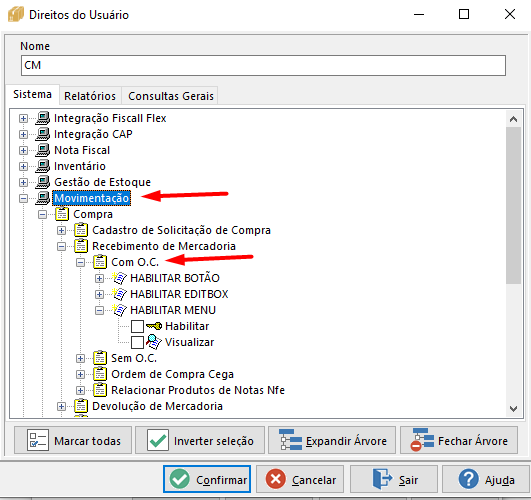Expand the Devolução de Mercadoria node
Image resolution: width=531 pixels, height=500 pixels.
click(x=61, y=407)
